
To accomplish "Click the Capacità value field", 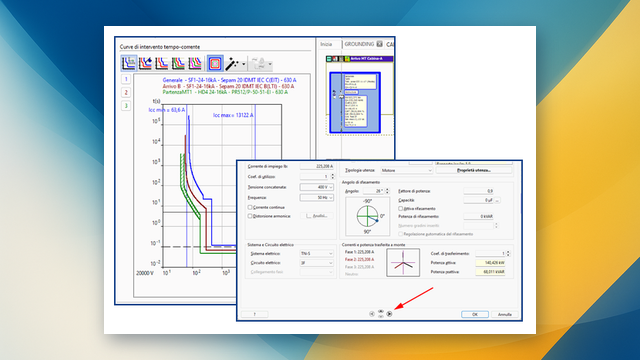I will pos(478,200).
